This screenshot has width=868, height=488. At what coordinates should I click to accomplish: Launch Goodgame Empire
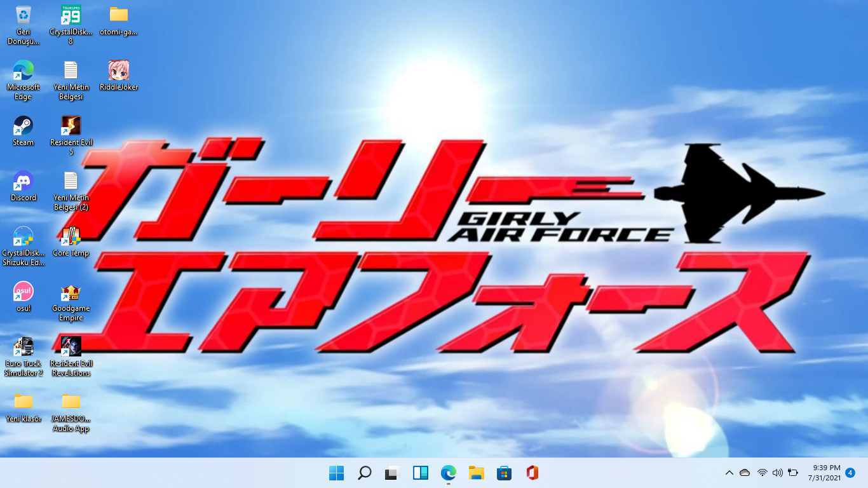pyautogui.click(x=70, y=292)
